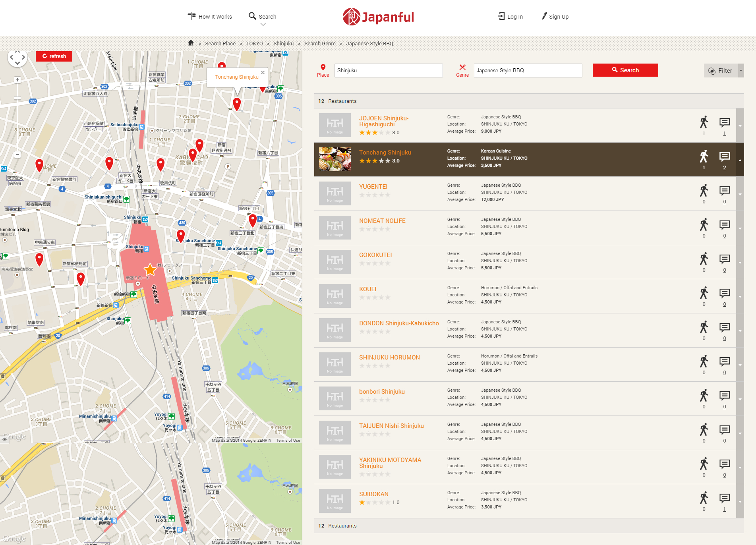This screenshot has width=756, height=545.
Task: Open TAIJUEN Nishi-Shinjuku restaurant link
Action: tap(391, 426)
